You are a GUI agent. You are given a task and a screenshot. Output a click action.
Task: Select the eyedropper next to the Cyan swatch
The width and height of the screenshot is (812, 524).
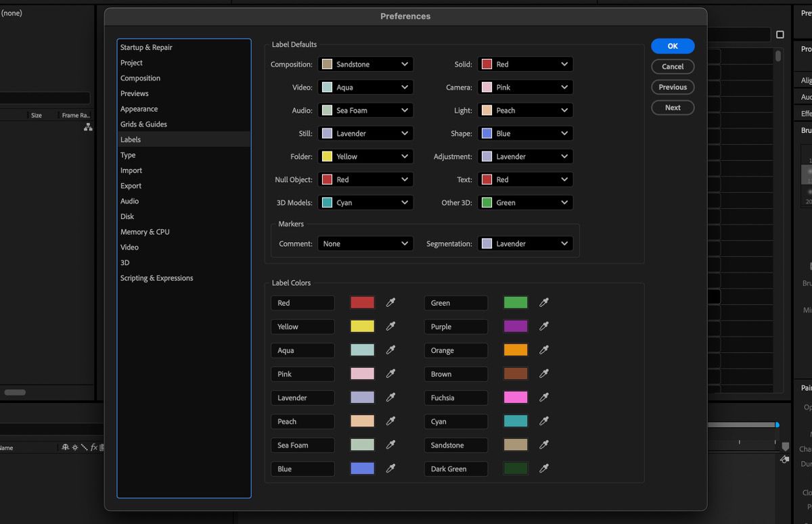[544, 421]
